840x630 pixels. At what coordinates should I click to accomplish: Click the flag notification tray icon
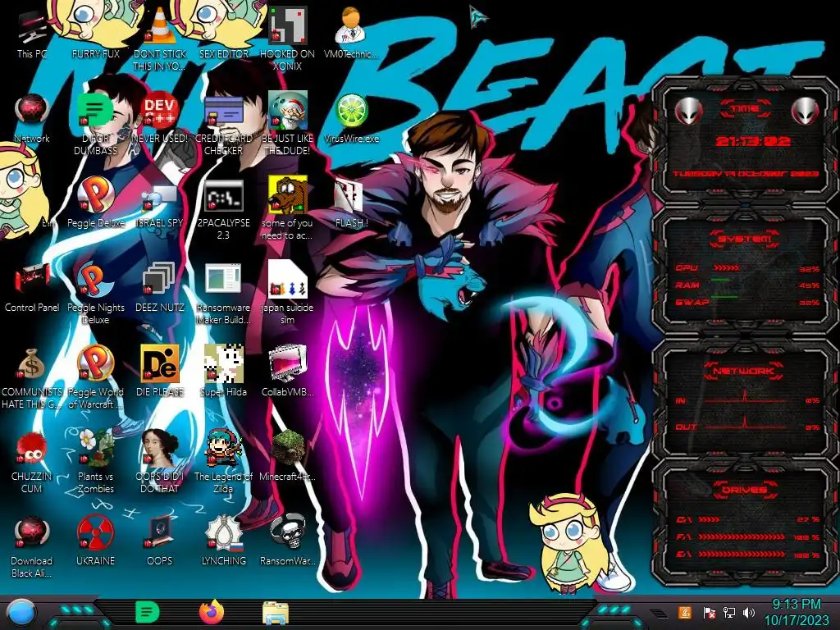coord(709,612)
